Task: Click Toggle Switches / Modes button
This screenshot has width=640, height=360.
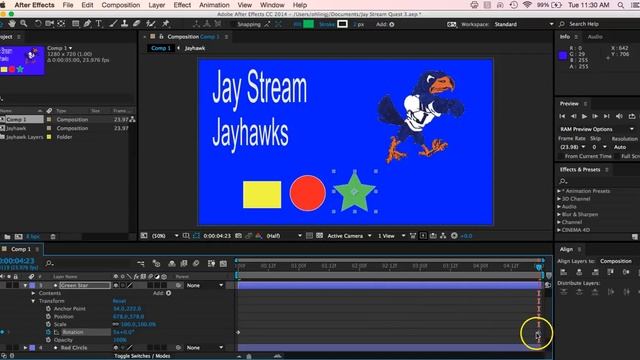Action: [142, 356]
